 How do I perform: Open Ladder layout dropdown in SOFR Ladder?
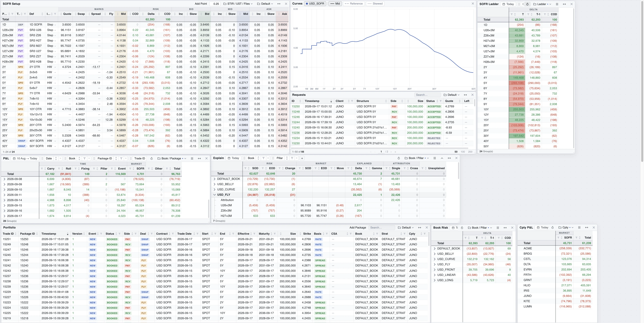pos(542,4)
